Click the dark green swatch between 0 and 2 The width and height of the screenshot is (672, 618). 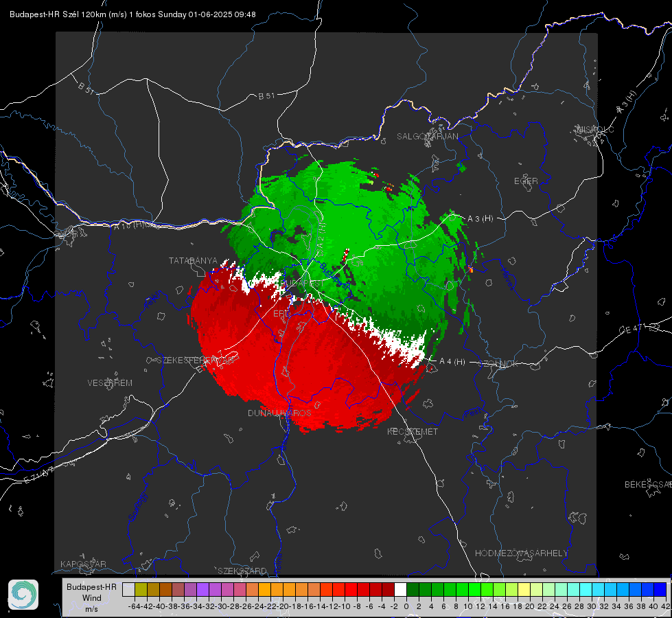(x=413, y=589)
